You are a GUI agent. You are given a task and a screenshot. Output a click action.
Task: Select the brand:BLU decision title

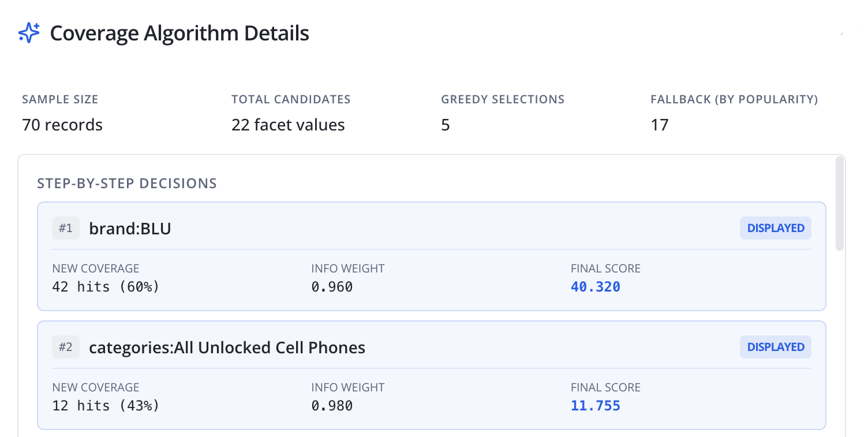click(x=130, y=229)
